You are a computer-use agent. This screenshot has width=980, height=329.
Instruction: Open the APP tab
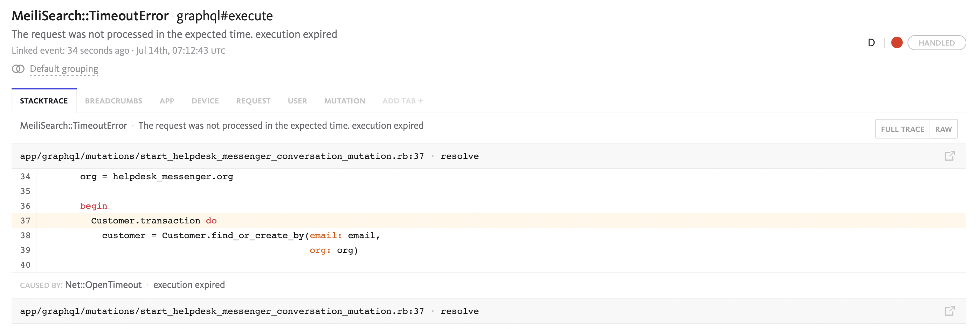point(167,101)
